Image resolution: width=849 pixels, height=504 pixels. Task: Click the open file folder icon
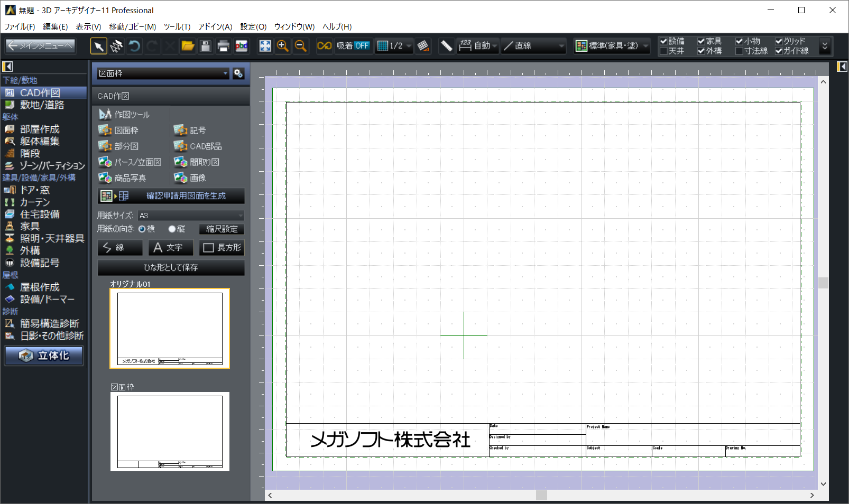click(x=188, y=46)
